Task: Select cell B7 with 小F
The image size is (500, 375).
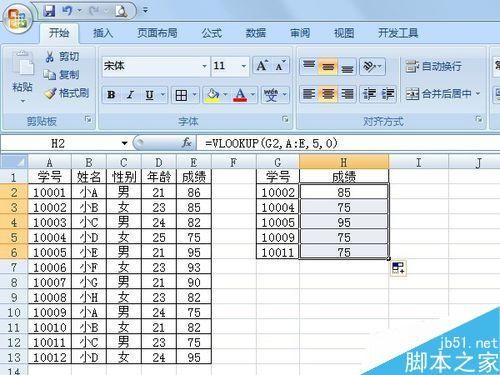Action: click(x=89, y=267)
